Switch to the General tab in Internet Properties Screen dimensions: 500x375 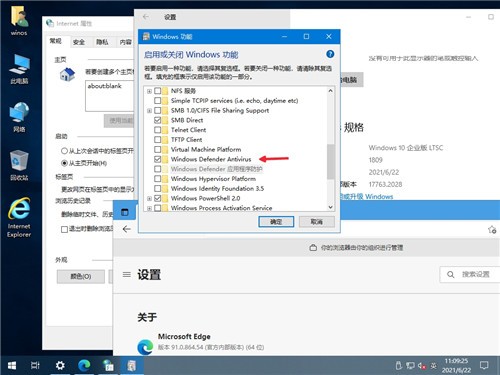coord(56,41)
